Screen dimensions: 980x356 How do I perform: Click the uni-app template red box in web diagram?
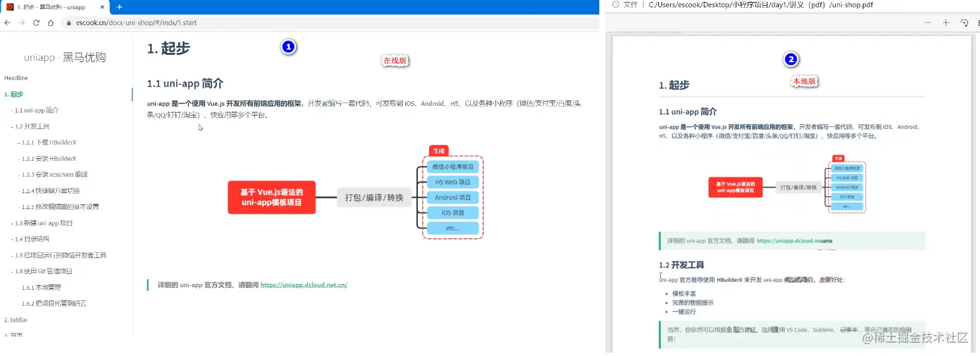click(x=271, y=197)
